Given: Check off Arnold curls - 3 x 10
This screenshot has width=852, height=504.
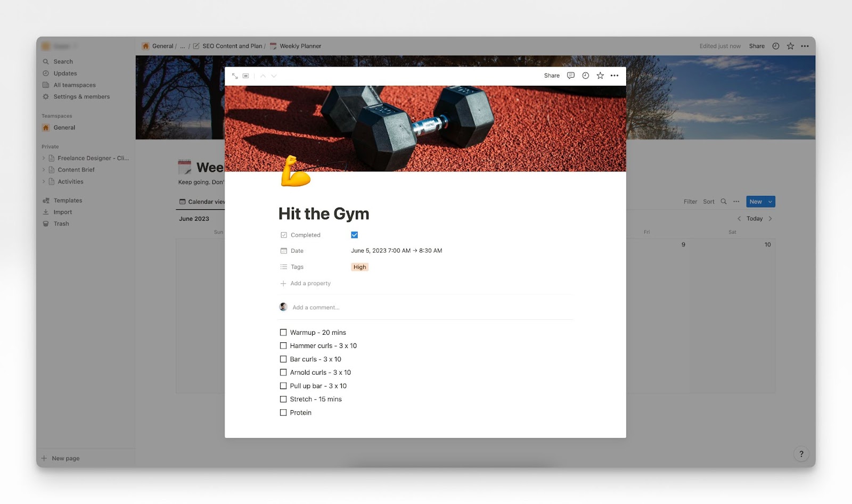Looking at the screenshot, I should tap(283, 373).
